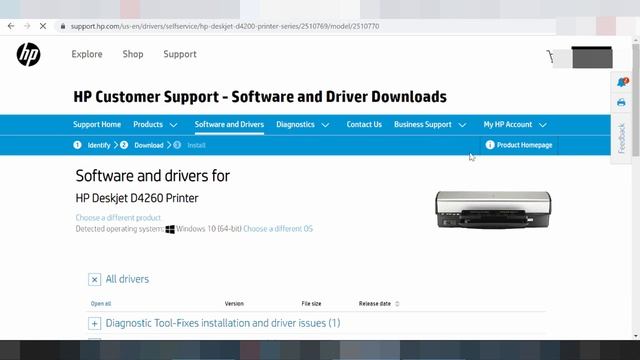Collapse the All drivers section
The height and width of the screenshot is (360, 640).
tap(94, 280)
